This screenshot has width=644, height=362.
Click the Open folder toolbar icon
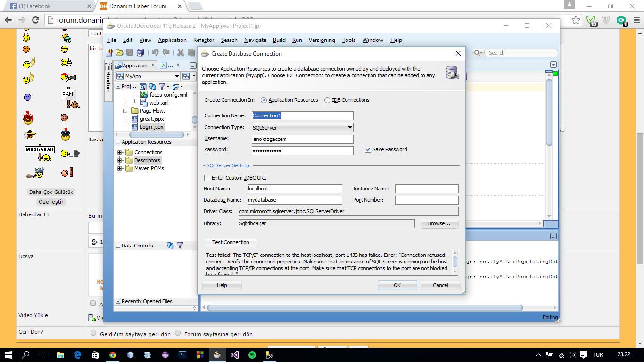pos(120,53)
